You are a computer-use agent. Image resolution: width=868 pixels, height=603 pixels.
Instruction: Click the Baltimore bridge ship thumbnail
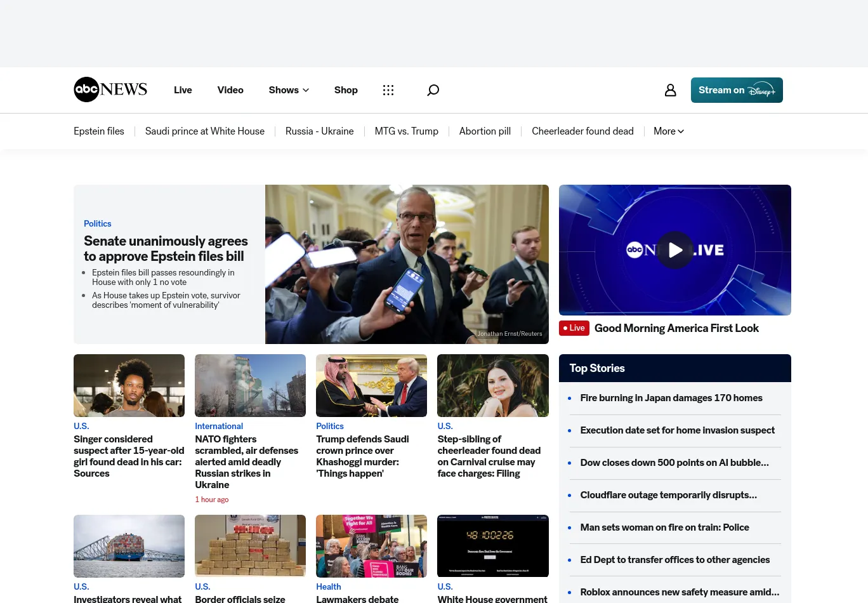pos(129,546)
